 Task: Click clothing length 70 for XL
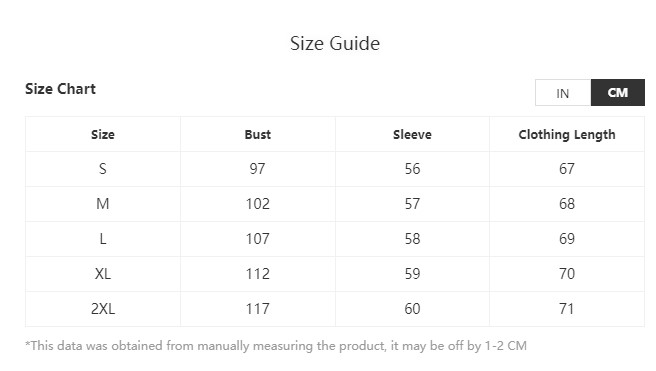click(x=567, y=274)
